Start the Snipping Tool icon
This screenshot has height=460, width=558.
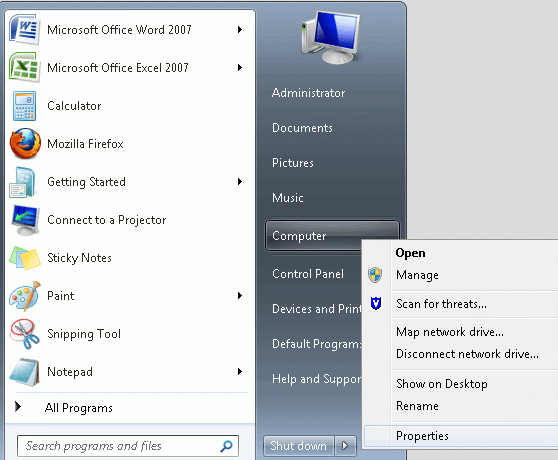pyautogui.click(x=25, y=334)
